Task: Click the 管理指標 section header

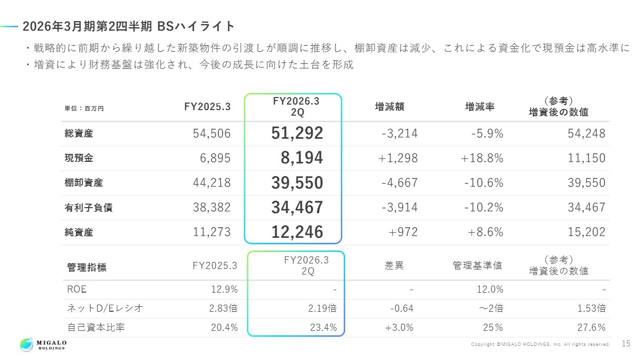Action: pyautogui.click(x=87, y=267)
